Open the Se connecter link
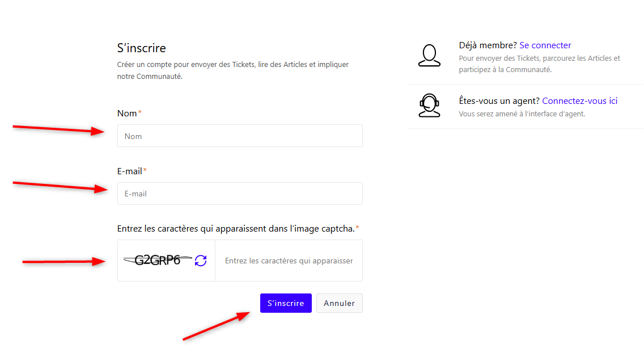Viewport: 644px width, 361px height. 545,45
